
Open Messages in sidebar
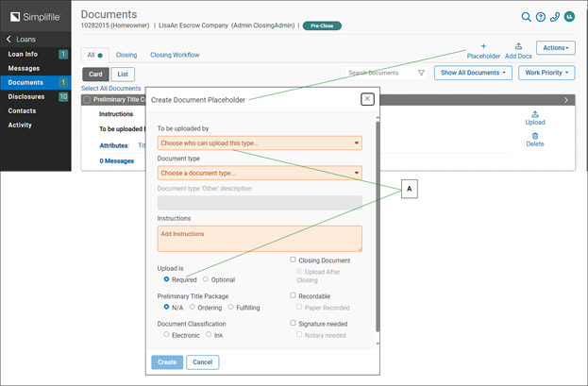pos(36,68)
